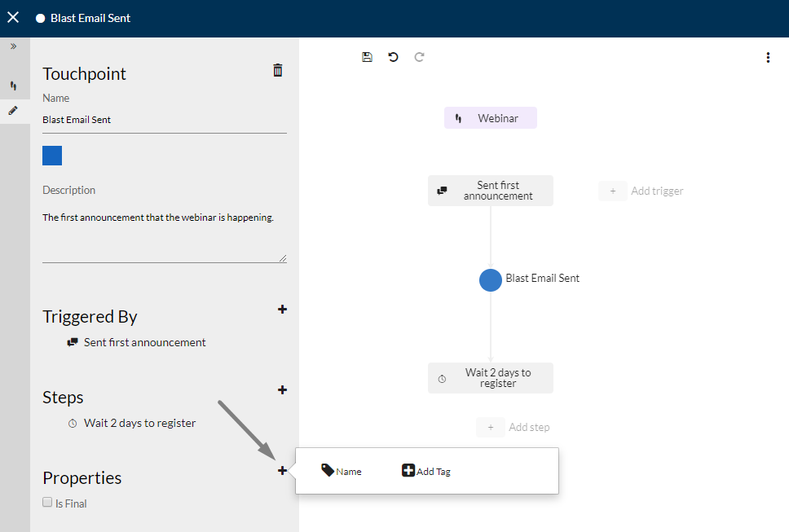
Task: Delete touchpoint with trash icon
Action: click(278, 70)
